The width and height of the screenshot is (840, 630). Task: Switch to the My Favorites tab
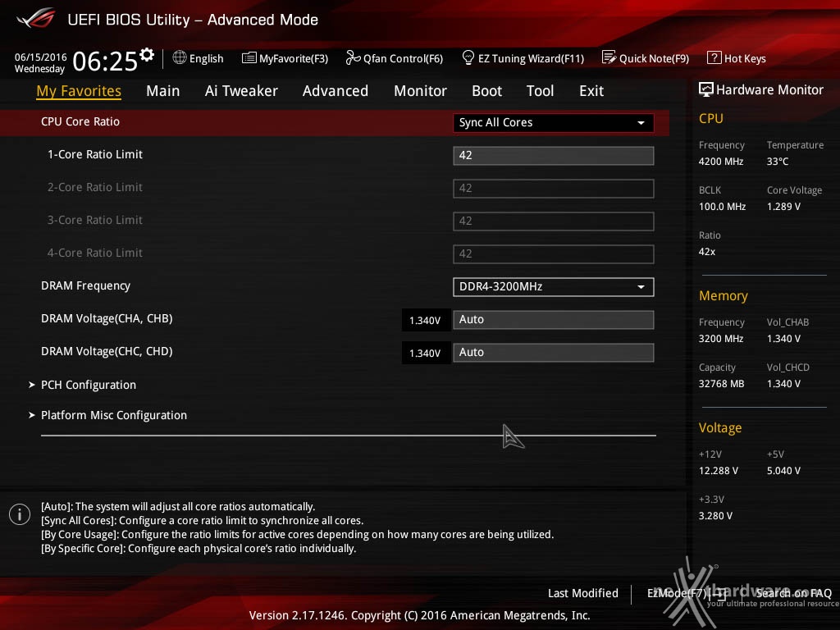pyautogui.click(x=79, y=91)
